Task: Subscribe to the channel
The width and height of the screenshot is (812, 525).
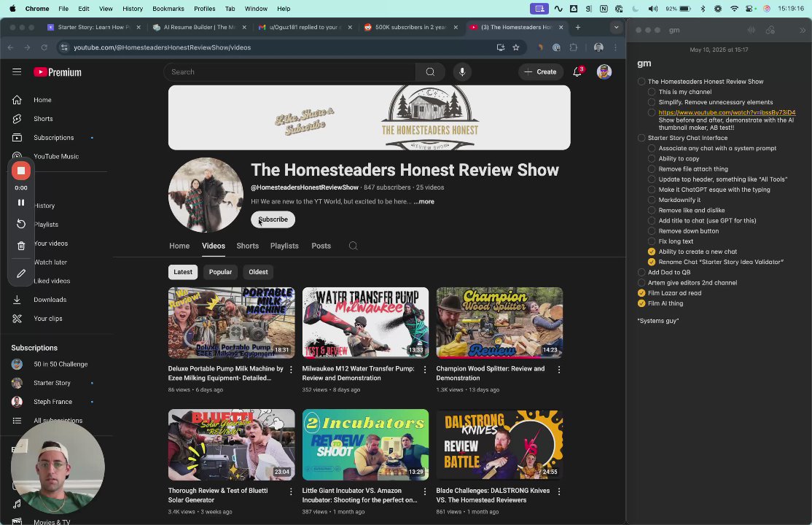Action: [273, 219]
